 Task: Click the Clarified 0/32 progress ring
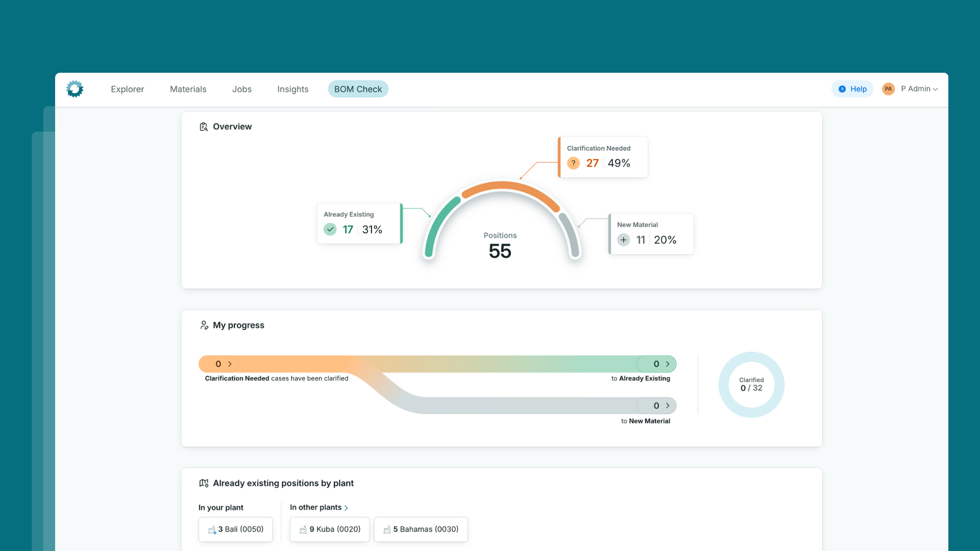tap(751, 385)
